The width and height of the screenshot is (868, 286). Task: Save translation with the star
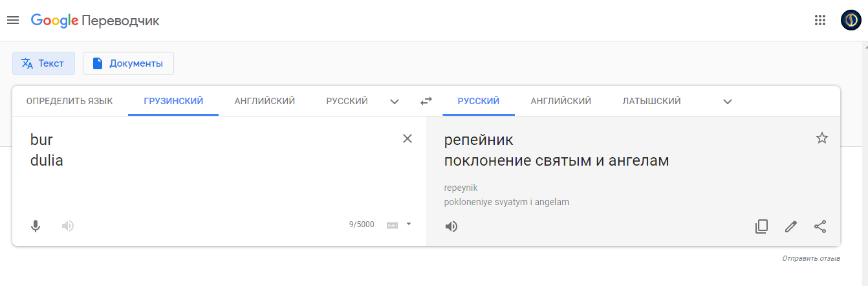tap(821, 138)
